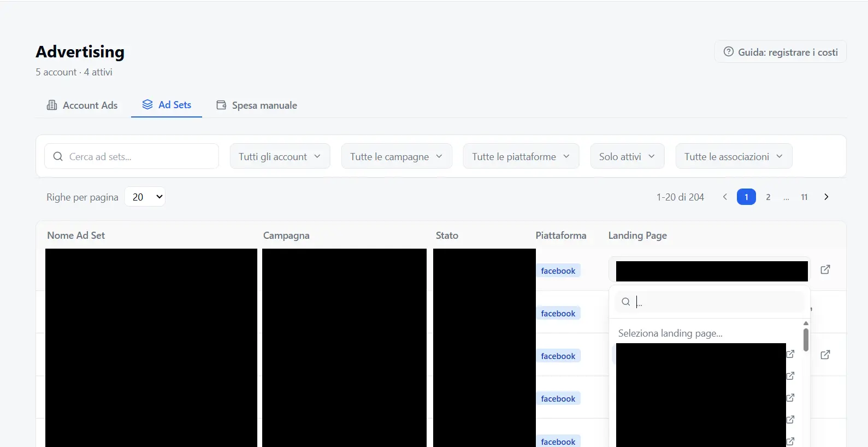Click the scroll-up arrow of the landing page list

806,324
